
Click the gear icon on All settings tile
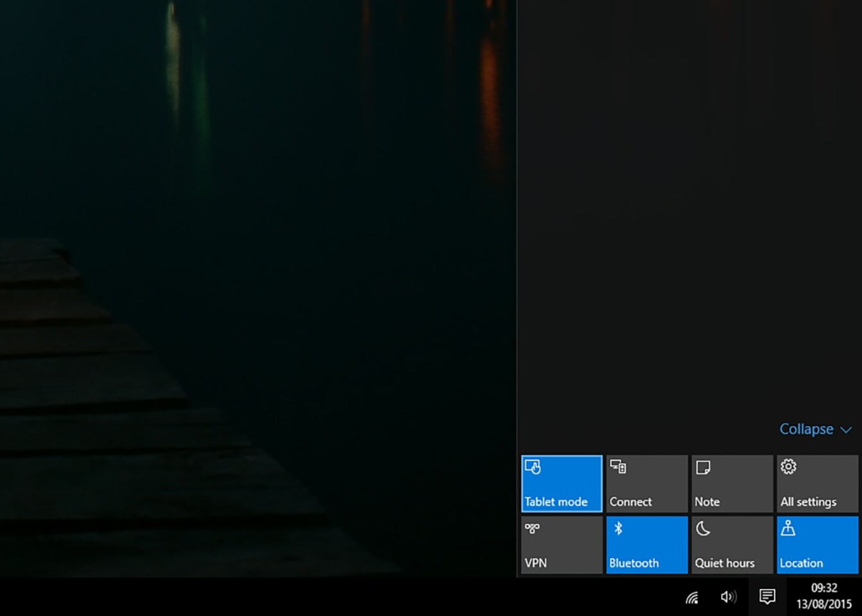click(x=788, y=466)
